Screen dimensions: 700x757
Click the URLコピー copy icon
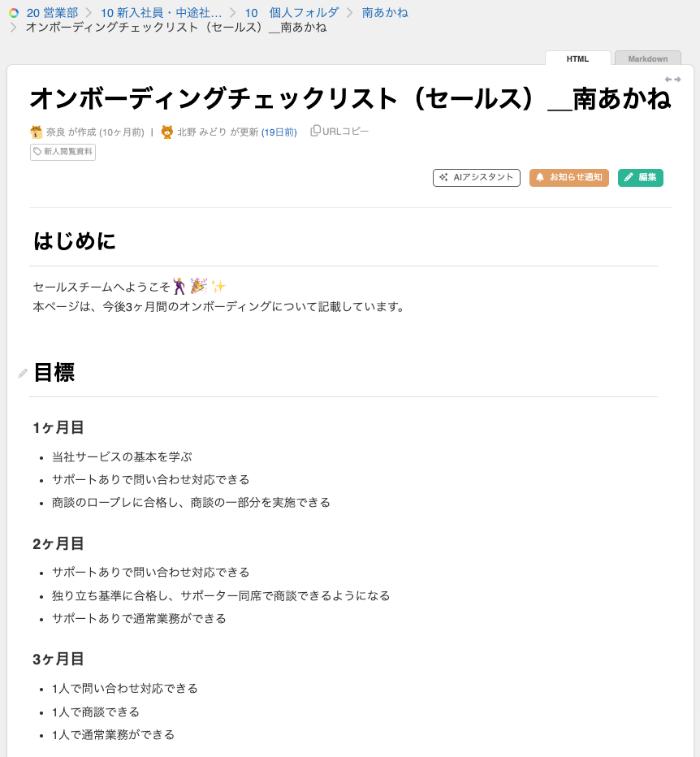point(316,131)
